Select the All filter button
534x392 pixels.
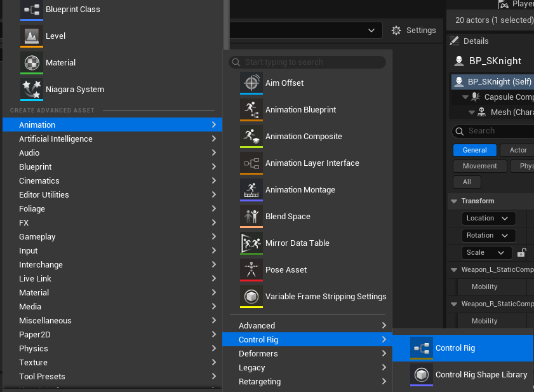pos(467,182)
